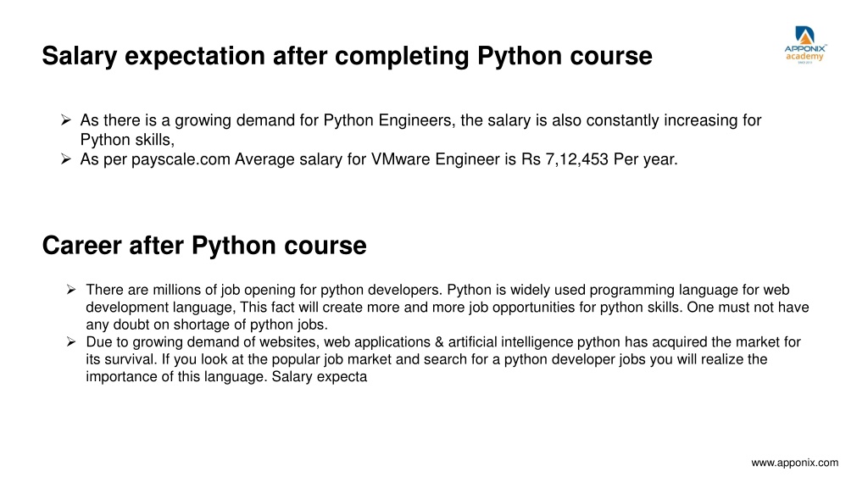Select the 'Career after Python course' heading

point(204,245)
